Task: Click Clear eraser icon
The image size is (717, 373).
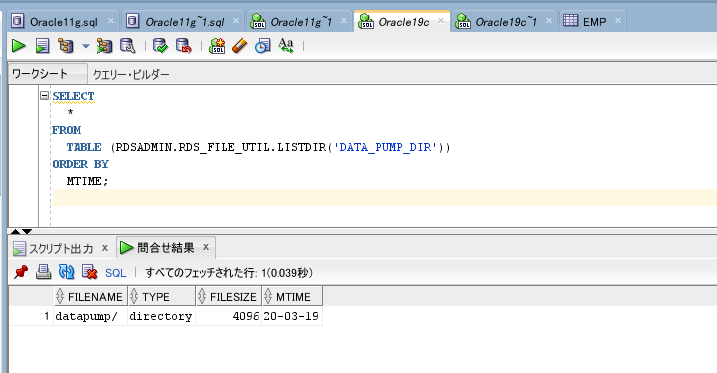Action: (240, 46)
